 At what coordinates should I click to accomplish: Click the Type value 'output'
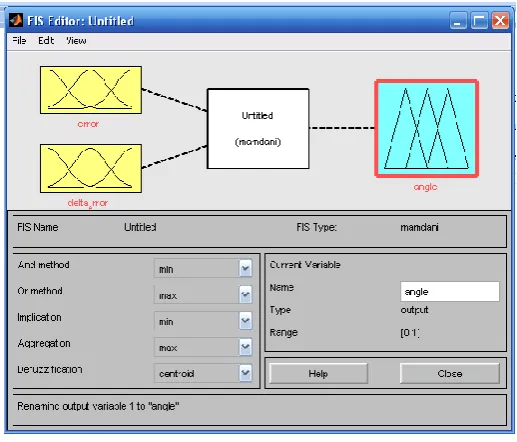(414, 310)
